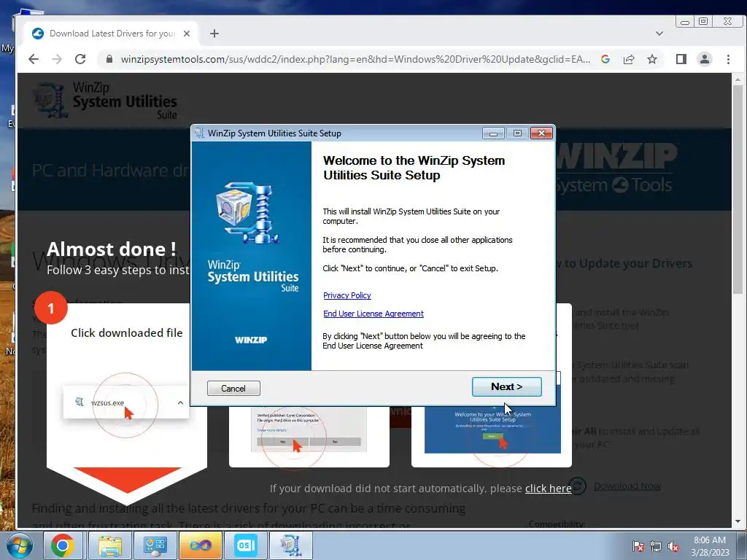Open the infinity-logo taskbar app
747x560 pixels.
coord(200,545)
